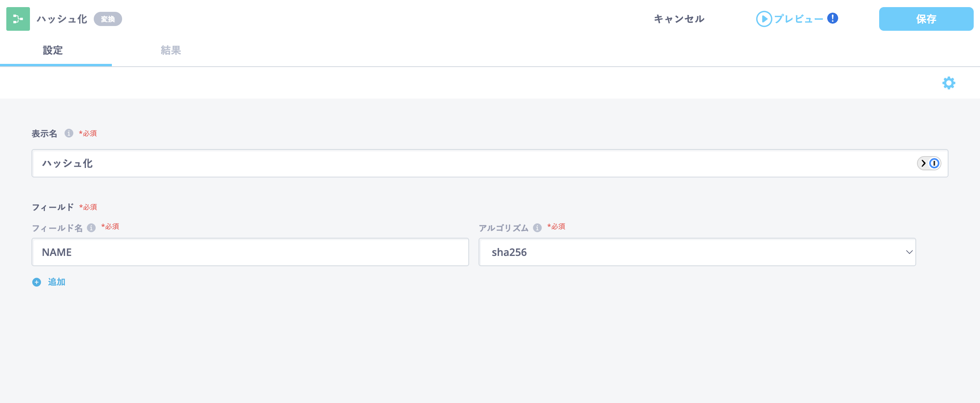Click info icon next to 表示名
The height and width of the screenshot is (403, 980).
[x=69, y=133]
